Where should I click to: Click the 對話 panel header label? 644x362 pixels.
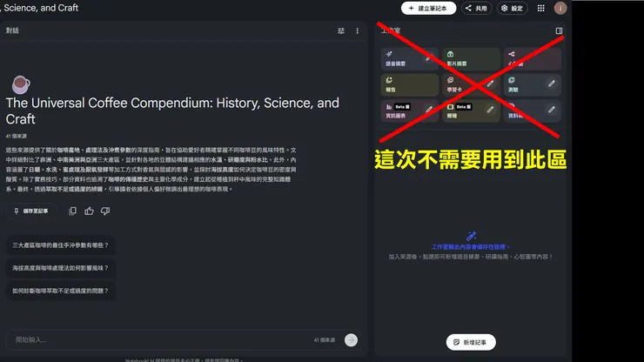tap(12, 30)
